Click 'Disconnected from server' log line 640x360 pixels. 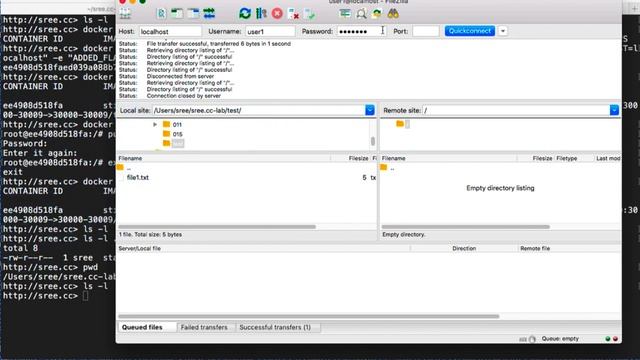pyautogui.click(x=180, y=76)
